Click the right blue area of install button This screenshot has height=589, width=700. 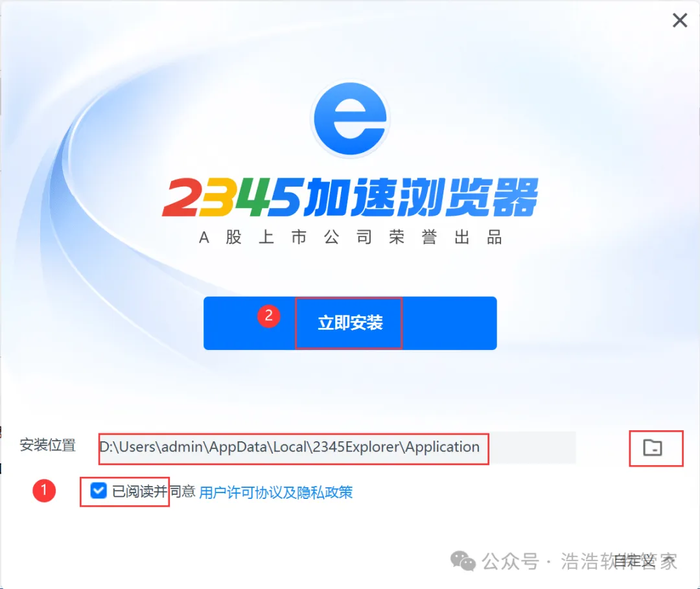[x=450, y=323]
